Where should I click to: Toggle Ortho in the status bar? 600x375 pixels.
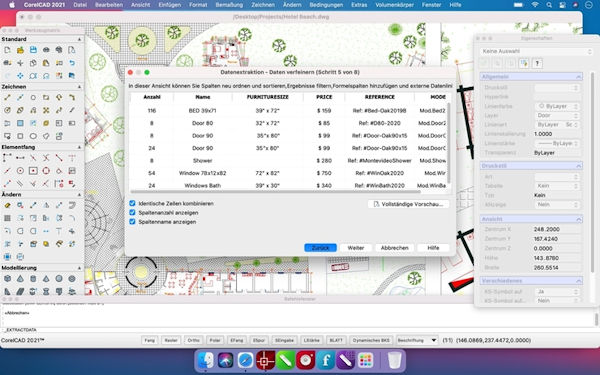click(194, 340)
